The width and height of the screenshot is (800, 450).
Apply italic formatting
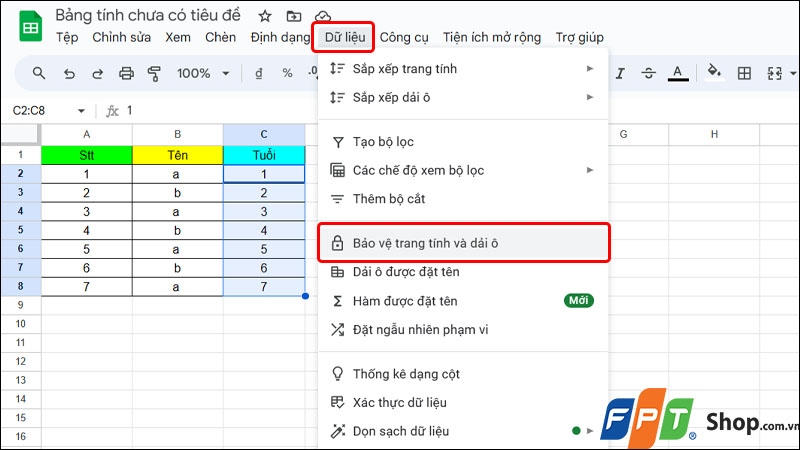[x=620, y=74]
